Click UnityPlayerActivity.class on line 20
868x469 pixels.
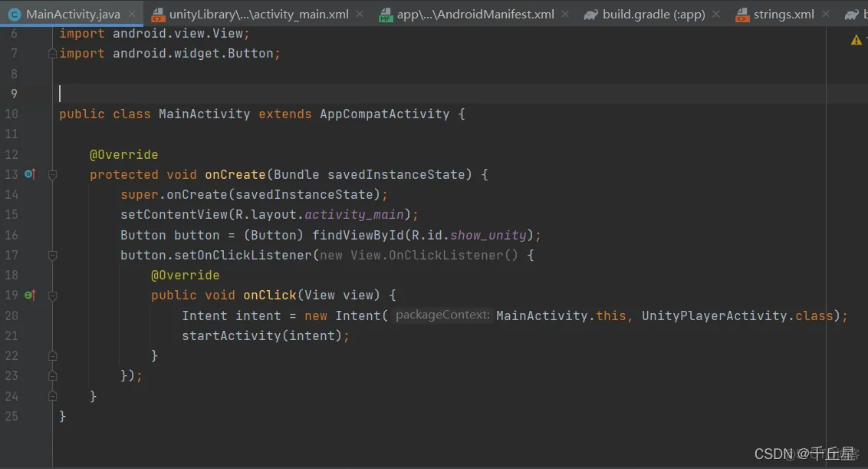point(738,315)
